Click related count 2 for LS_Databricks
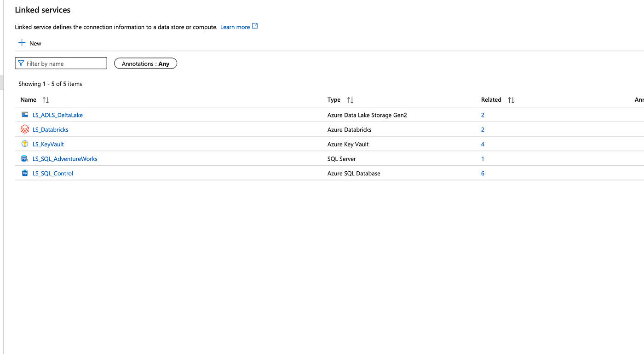This screenshot has width=644, height=354. tap(483, 130)
